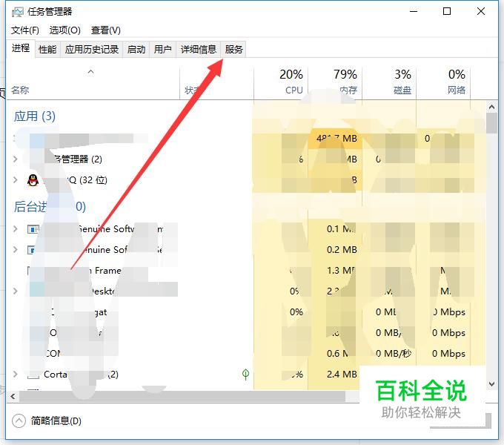The width and height of the screenshot is (504, 445).
Task: Open the 查看(V) menu
Action: [x=106, y=30]
